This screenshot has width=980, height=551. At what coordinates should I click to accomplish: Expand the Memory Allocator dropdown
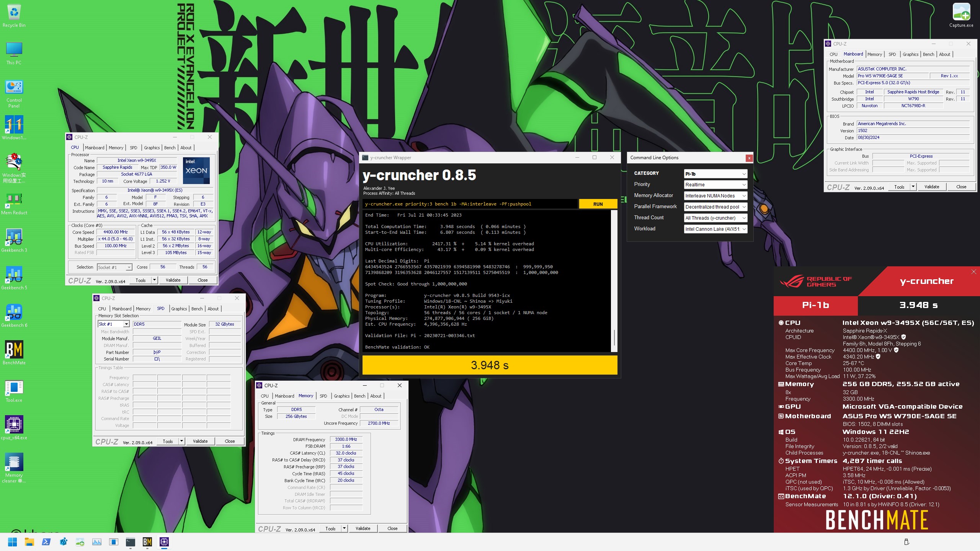pyautogui.click(x=715, y=196)
